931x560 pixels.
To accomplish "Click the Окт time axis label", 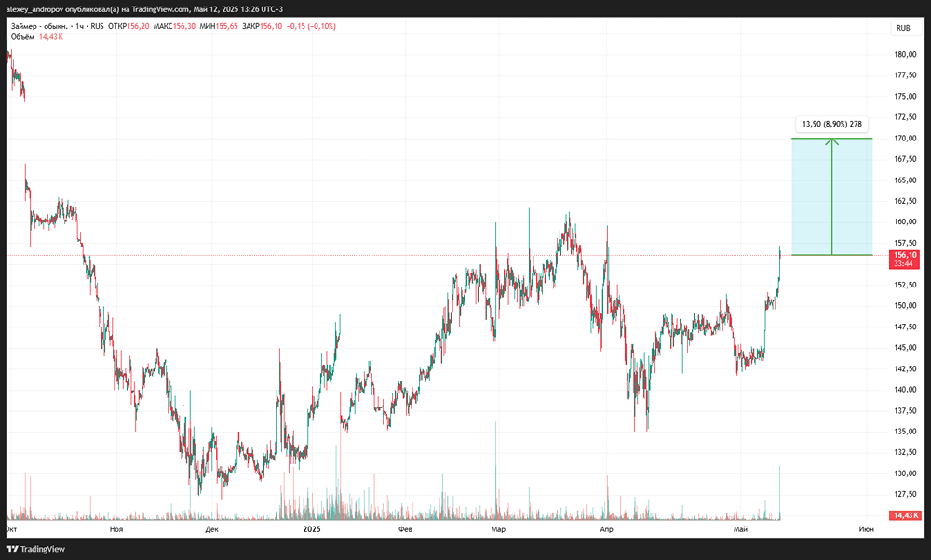I will (x=10, y=529).
